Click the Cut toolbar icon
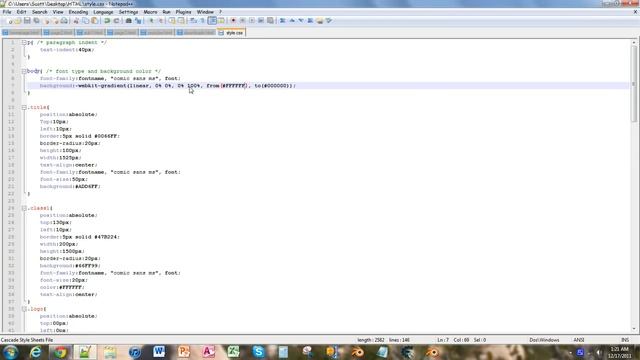The width and height of the screenshot is (640, 360). (76, 20)
